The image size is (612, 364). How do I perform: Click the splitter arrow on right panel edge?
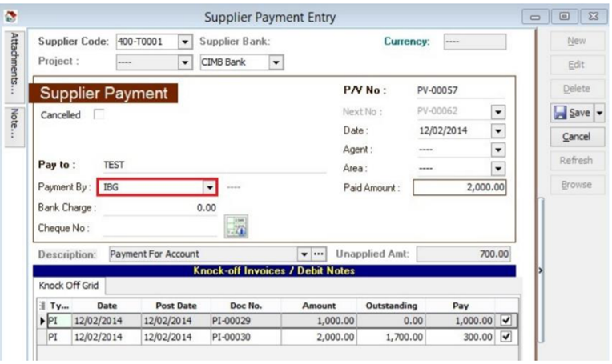[x=540, y=271]
